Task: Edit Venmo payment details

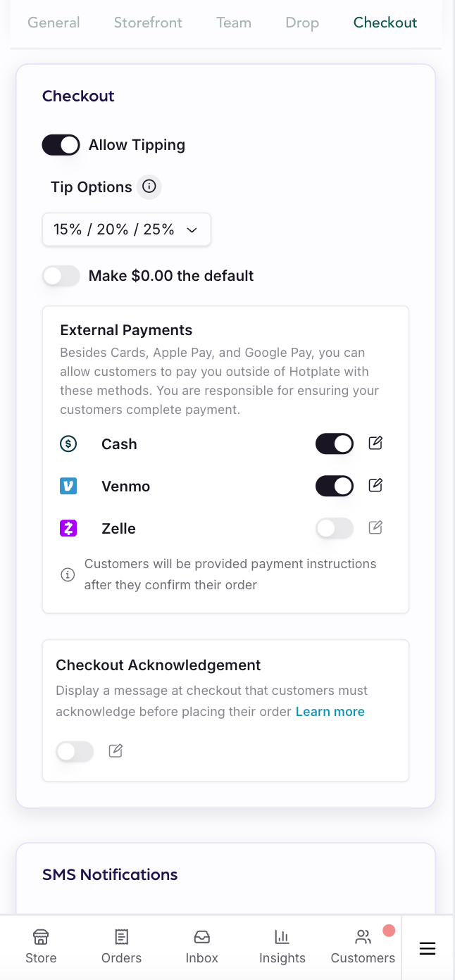Action: [x=375, y=486]
